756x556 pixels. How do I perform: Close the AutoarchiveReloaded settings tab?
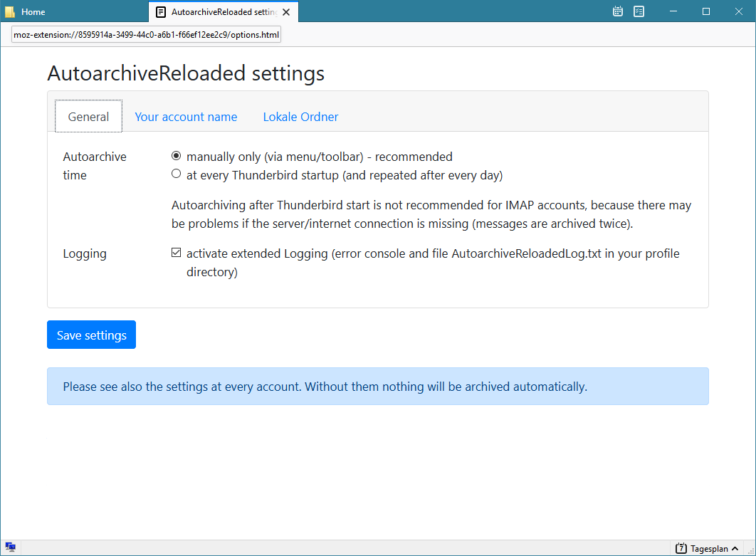pos(286,12)
